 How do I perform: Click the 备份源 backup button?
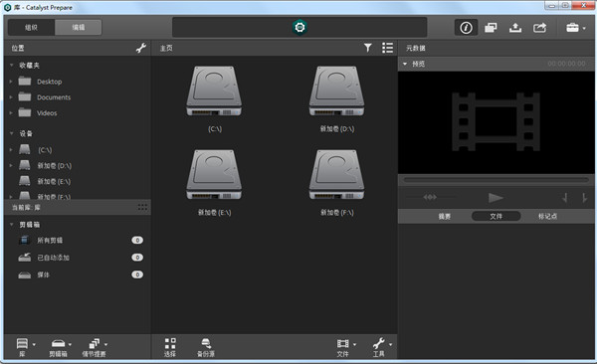206,347
